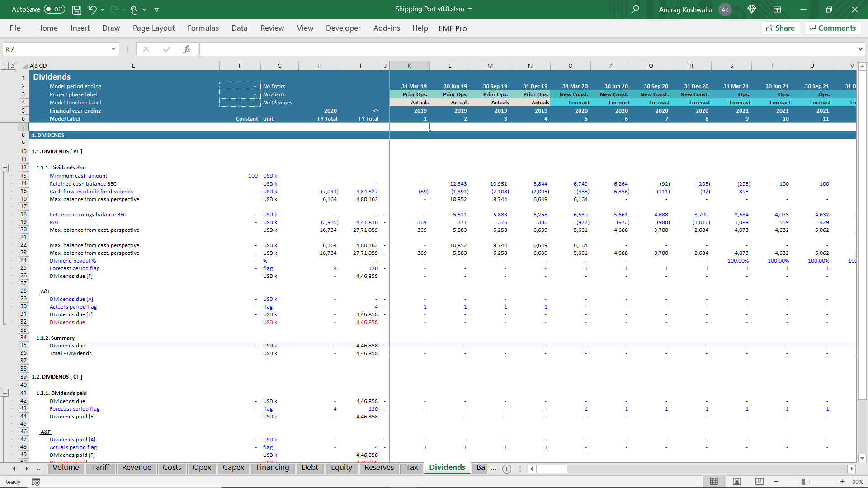Click the Undo arrow icon

(x=92, y=9)
